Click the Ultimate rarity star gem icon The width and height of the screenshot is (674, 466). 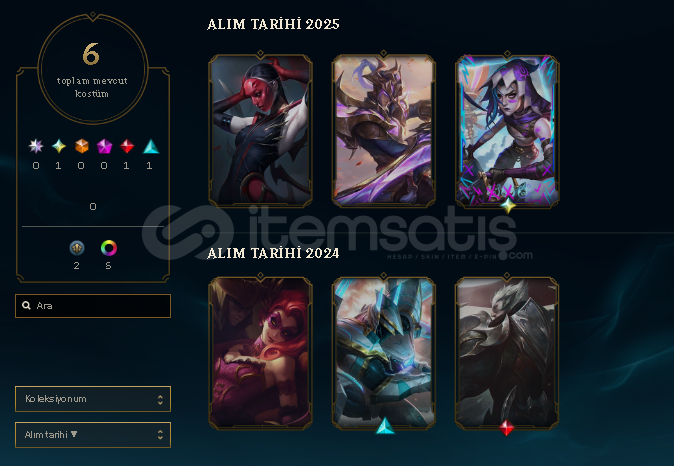click(36, 146)
